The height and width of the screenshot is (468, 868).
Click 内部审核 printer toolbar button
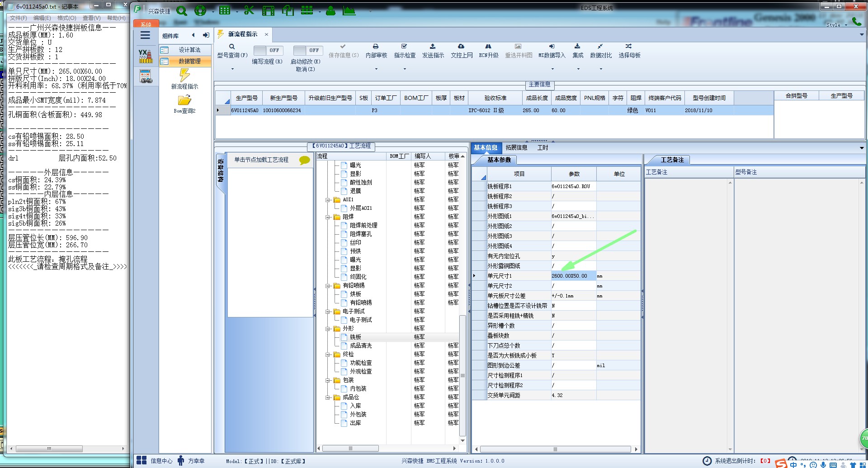tap(376, 51)
